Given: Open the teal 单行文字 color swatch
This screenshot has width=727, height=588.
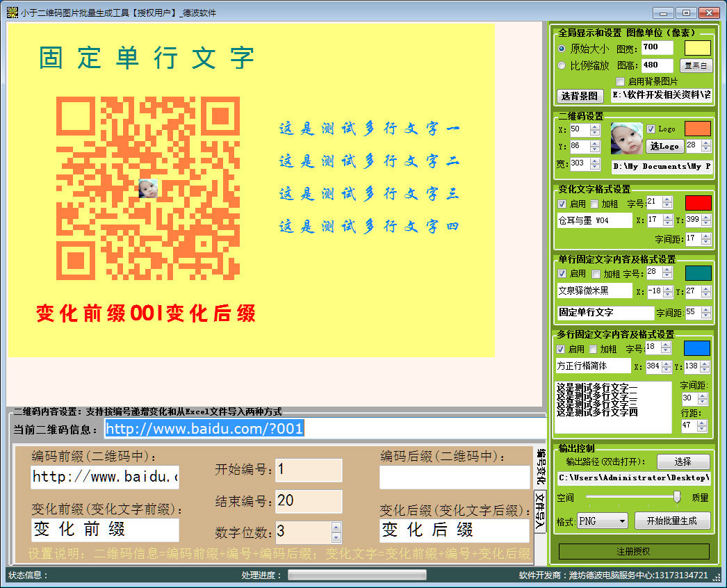Looking at the screenshot, I should point(699,273).
